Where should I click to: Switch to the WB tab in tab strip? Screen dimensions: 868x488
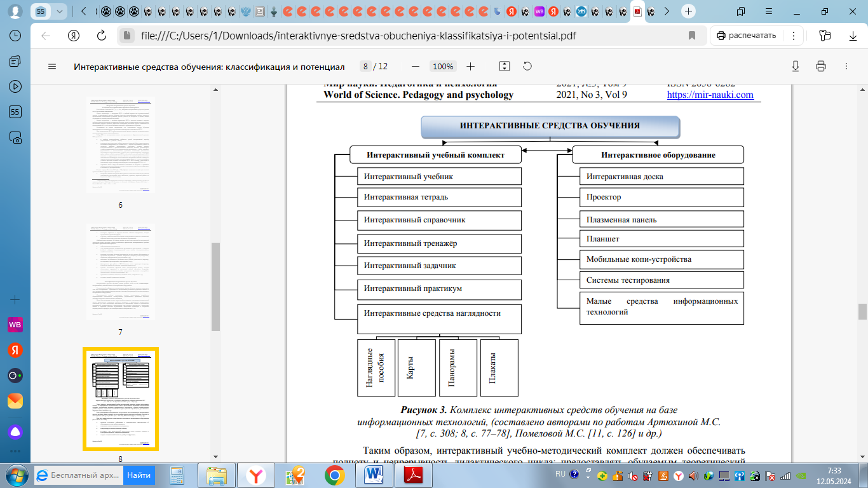click(539, 11)
